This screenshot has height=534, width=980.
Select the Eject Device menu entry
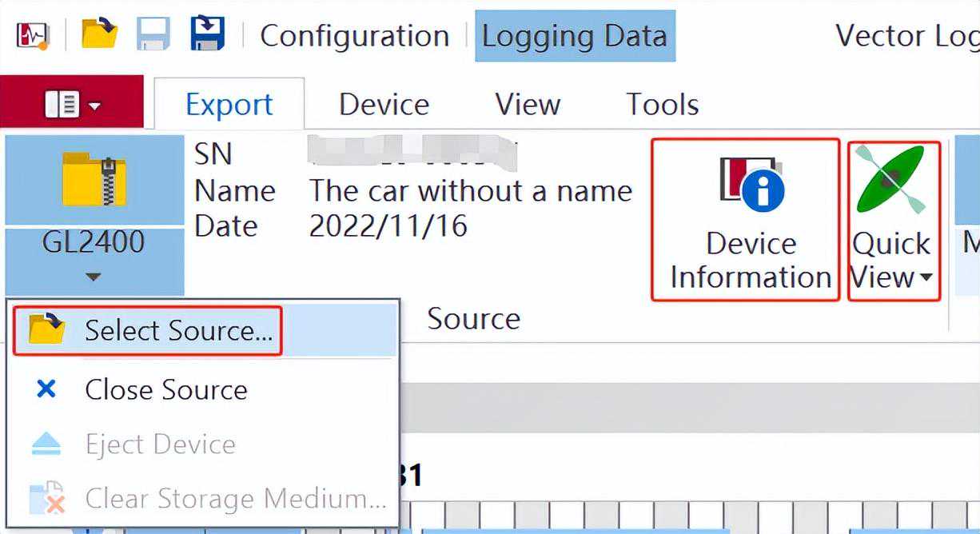point(160,444)
